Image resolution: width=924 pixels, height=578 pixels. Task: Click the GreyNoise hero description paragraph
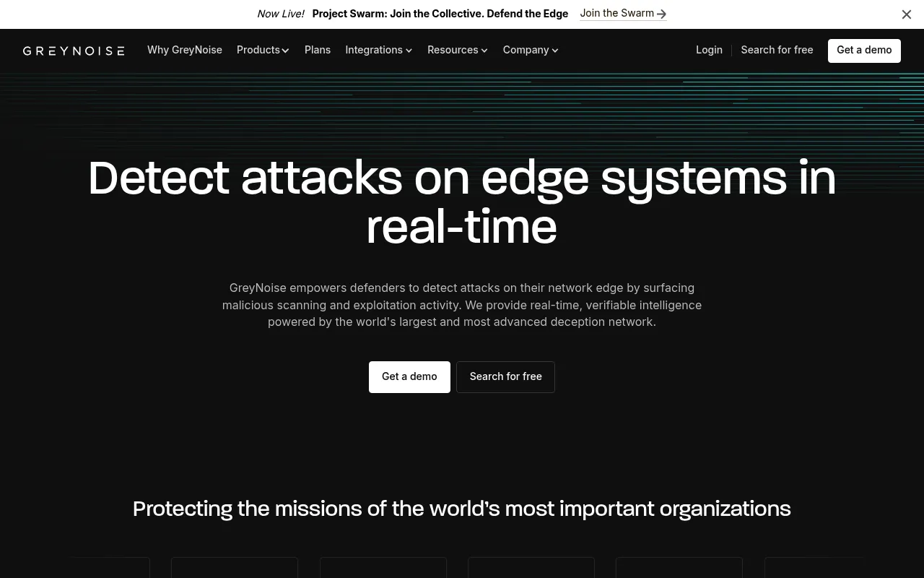tap(462, 305)
